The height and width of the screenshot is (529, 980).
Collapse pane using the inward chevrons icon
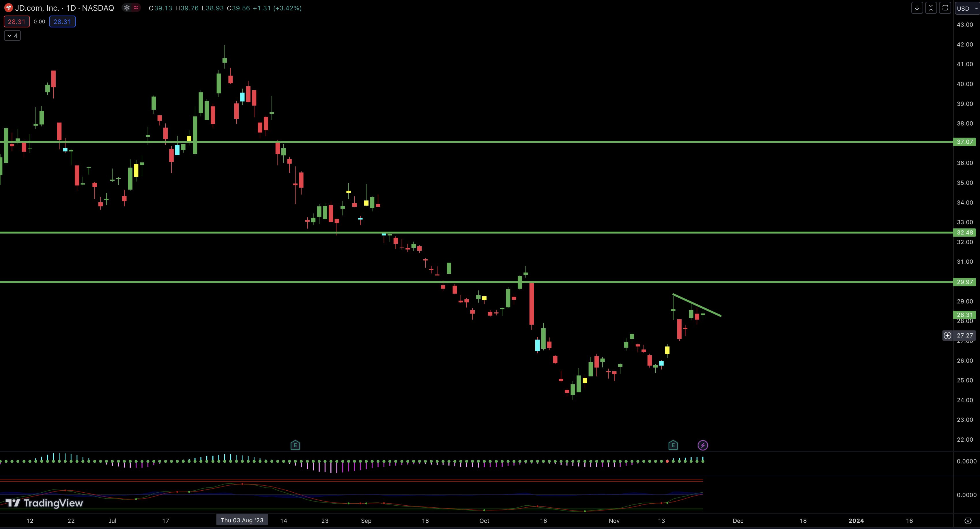tap(931, 8)
